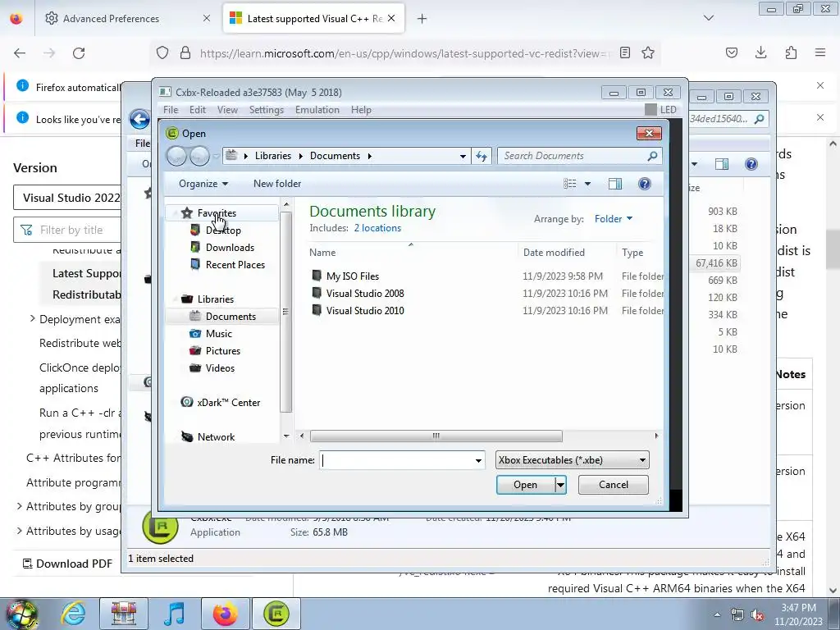
Task: Click the refresh address arrows in Open dialog
Action: coord(482,156)
